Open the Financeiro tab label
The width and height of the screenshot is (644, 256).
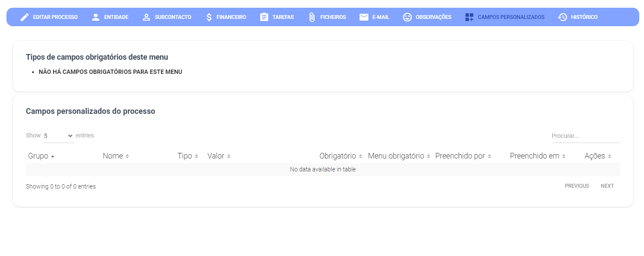tap(231, 17)
